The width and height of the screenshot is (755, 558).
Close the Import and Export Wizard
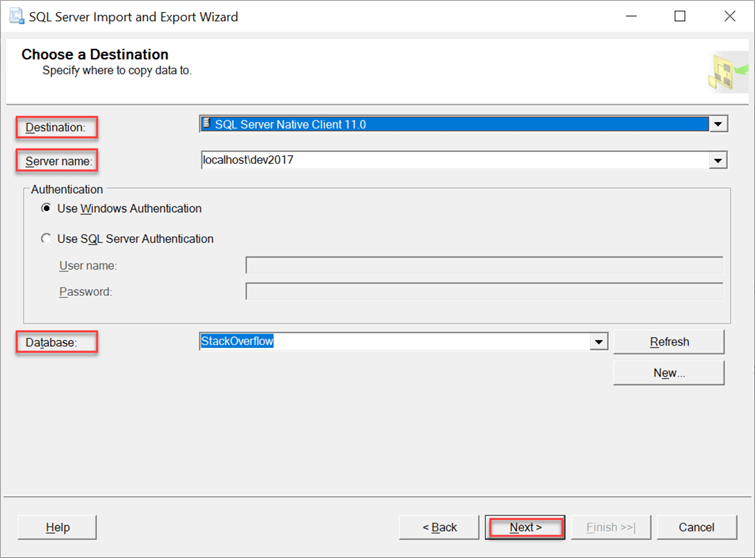tap(727, 17)
